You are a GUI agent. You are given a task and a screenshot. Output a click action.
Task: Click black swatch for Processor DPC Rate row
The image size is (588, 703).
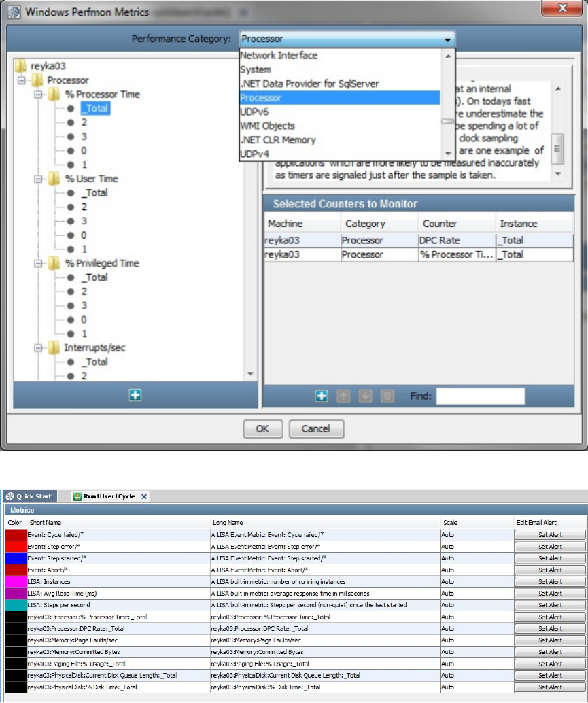16,629
